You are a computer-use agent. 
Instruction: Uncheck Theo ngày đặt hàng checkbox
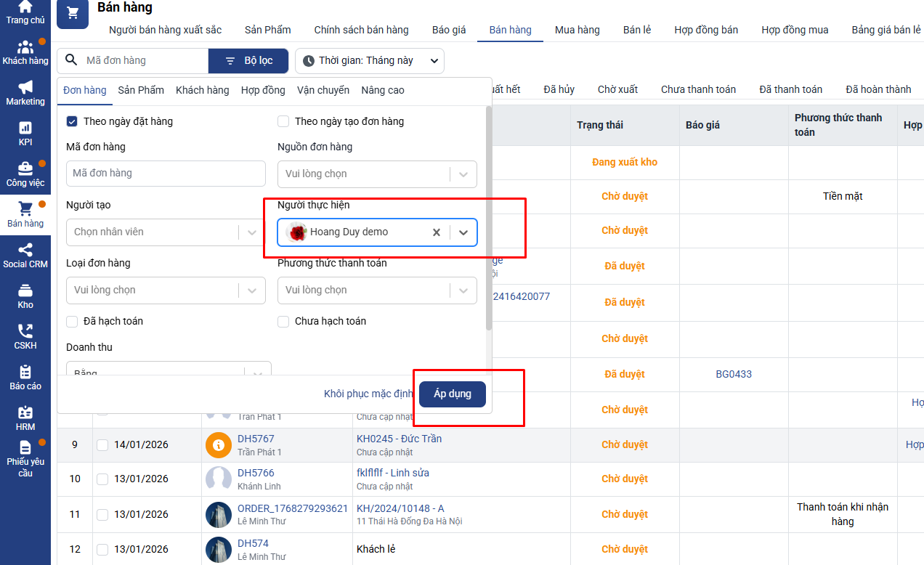(x=72, y=121)
